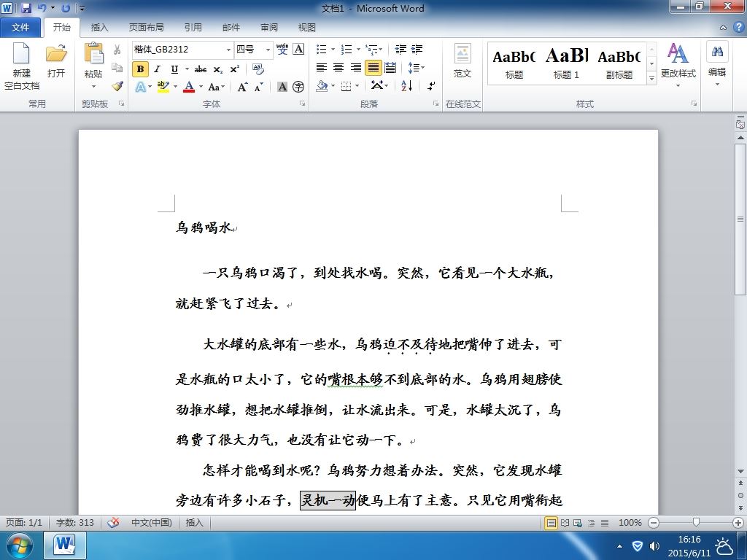Toggle Underline formatting
The width and height of the screenshot is (747, 560).
pyautogui.click(x=174, y=69)
